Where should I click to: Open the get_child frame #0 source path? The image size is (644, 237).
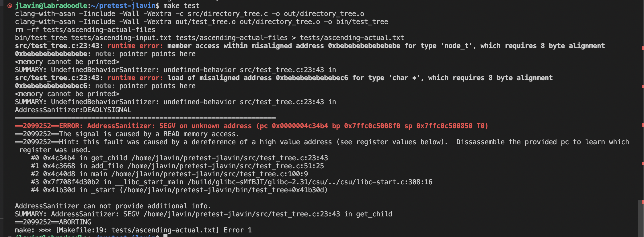point(229,158)
